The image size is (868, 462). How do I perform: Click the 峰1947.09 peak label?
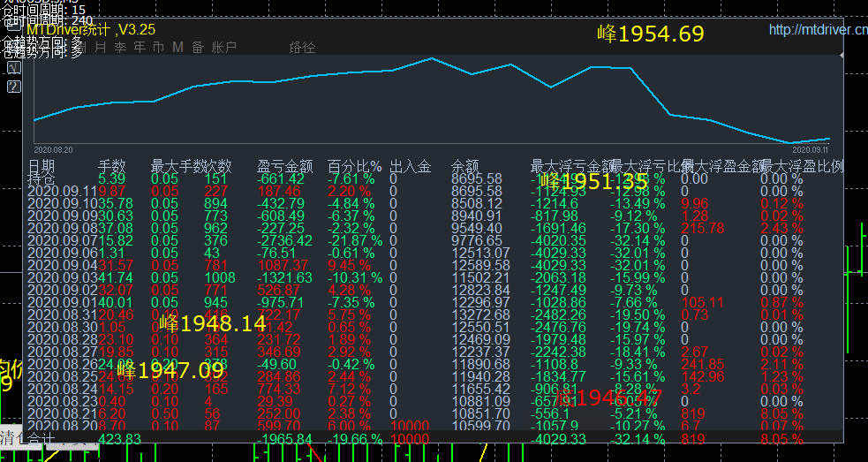pyautogui.click(x=170, y=371)
